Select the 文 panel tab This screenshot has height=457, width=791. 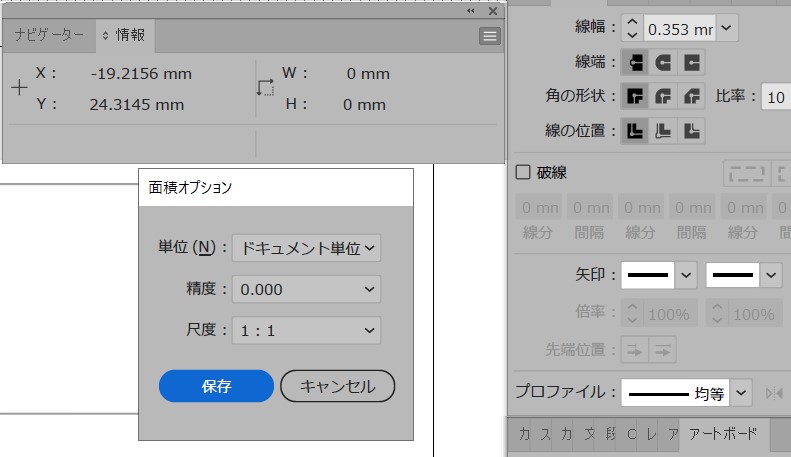(590, 434)
